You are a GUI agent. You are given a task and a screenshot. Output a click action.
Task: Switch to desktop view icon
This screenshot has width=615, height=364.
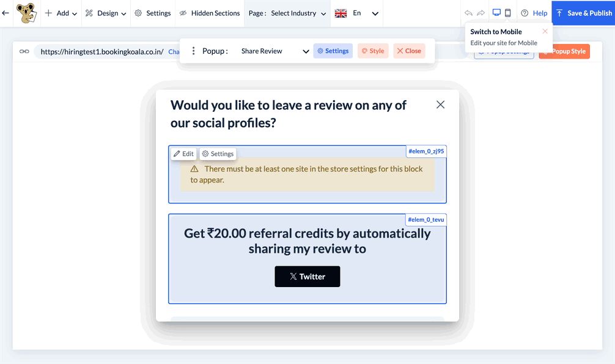496,13
